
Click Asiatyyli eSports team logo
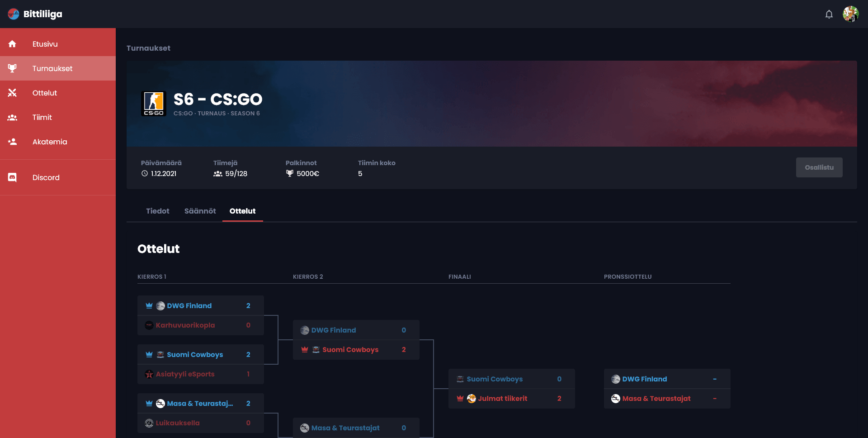coord(149,374)
